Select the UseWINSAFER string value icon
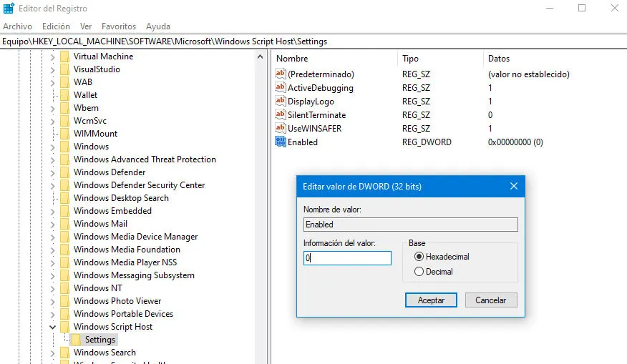This screenshot has width=627, height=364. click(281, 128)
